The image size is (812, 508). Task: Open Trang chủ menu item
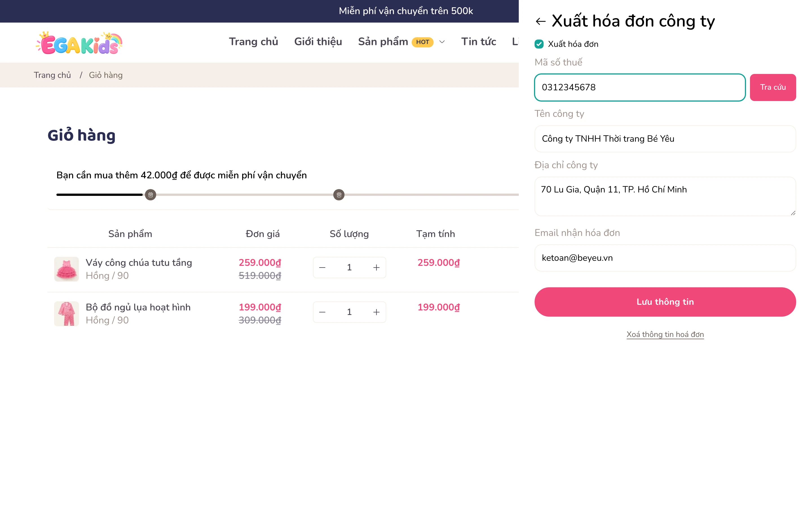coord(254,42)
